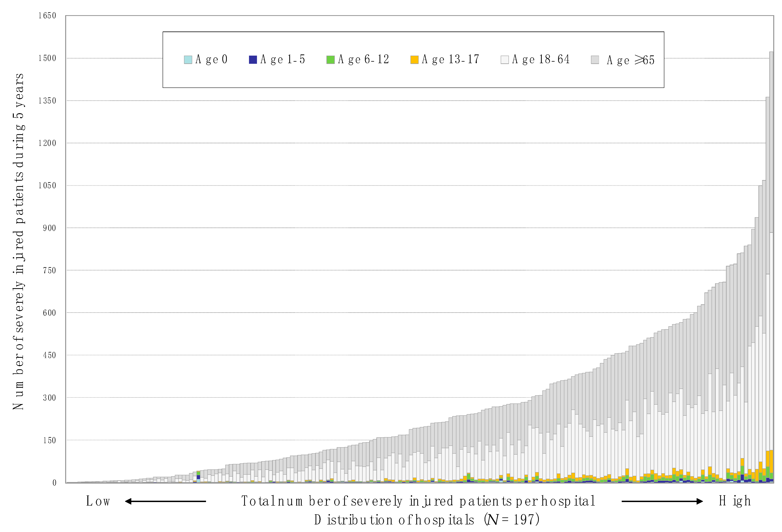Click the right-pointing arrow next to High
The image size is (782, 532).
[662, 501]
